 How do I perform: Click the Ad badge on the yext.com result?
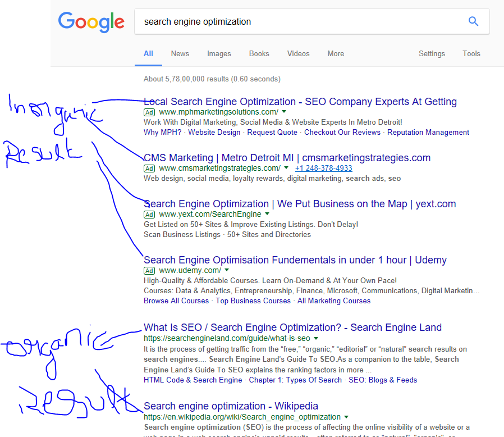pos(149,214)
